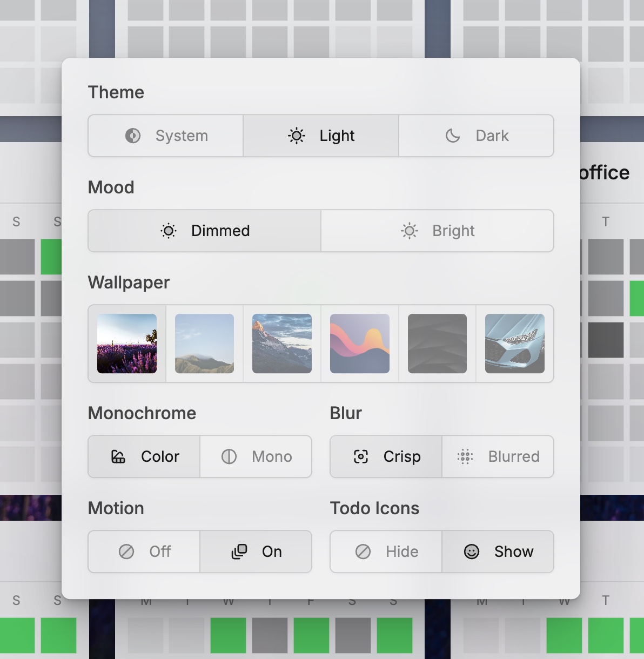The width and height of the screenshot is (644, 659).
Task: Turn Motion On
Action: [256, 552]
